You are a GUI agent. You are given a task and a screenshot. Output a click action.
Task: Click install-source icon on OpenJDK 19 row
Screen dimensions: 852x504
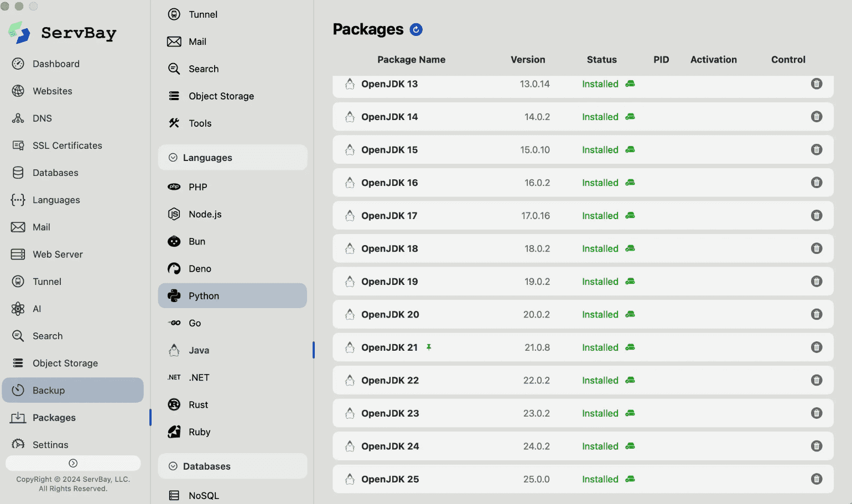tap(630, 282)
